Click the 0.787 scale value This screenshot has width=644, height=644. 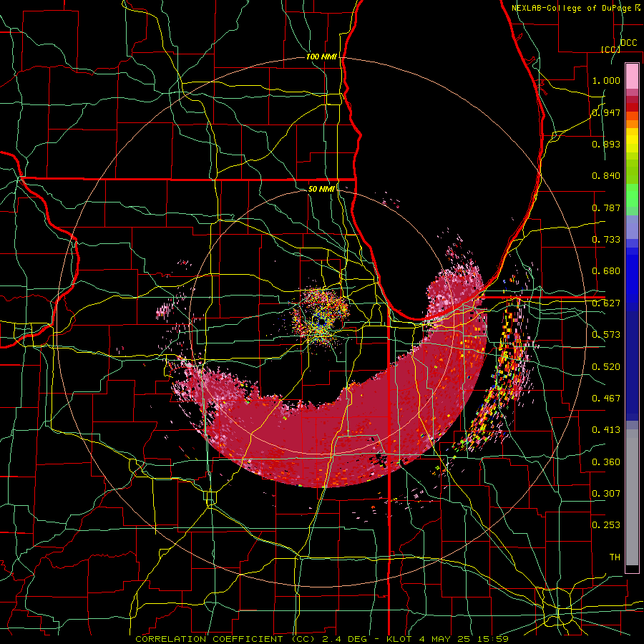pos(606,208)
